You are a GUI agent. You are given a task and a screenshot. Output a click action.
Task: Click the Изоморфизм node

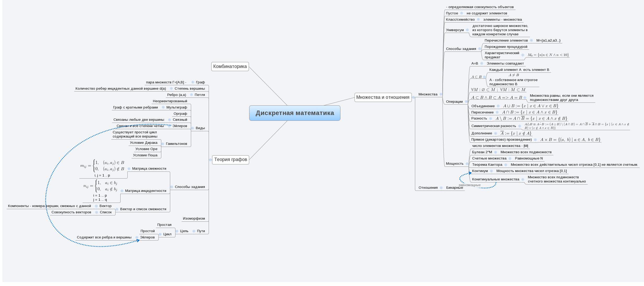tap(195, 218)
